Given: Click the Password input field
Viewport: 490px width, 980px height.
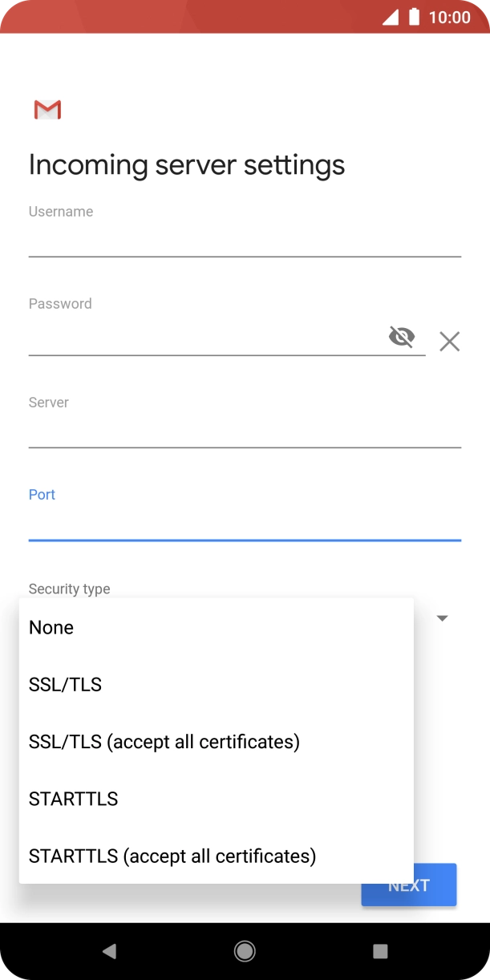Looking at the screenshot, I should [x=200, y=331].
